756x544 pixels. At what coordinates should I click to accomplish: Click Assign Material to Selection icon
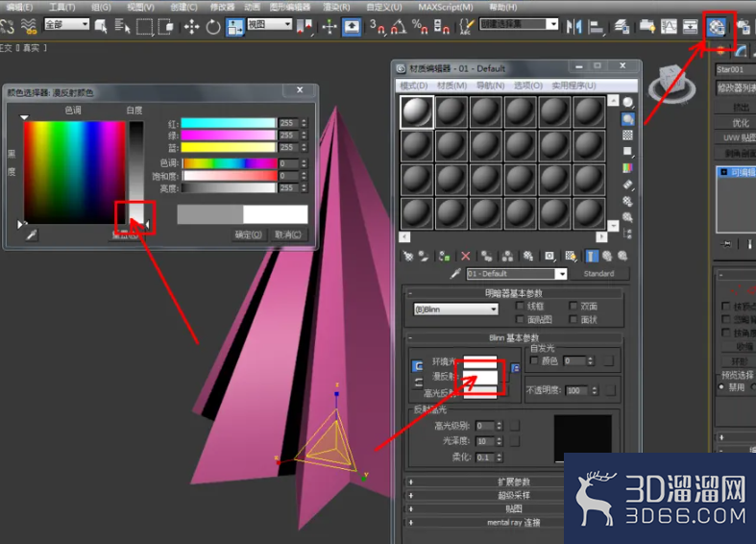coord(444,256)
